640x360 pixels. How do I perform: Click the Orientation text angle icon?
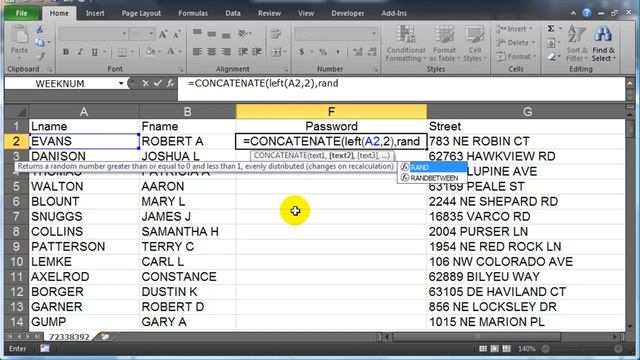244,33
